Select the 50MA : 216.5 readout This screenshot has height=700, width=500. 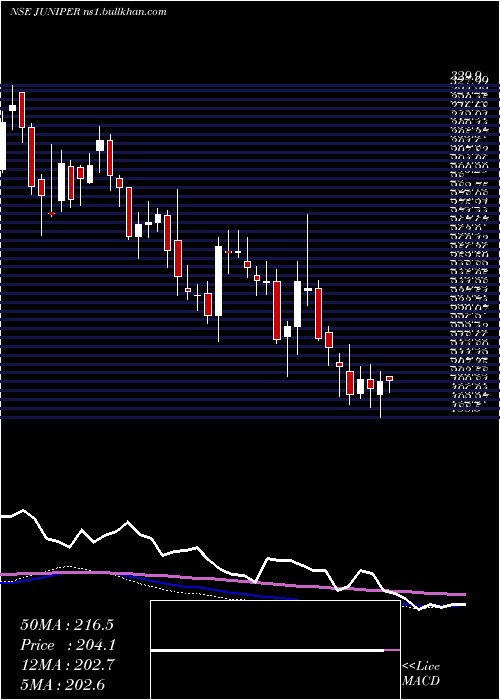tap(67, 625)
